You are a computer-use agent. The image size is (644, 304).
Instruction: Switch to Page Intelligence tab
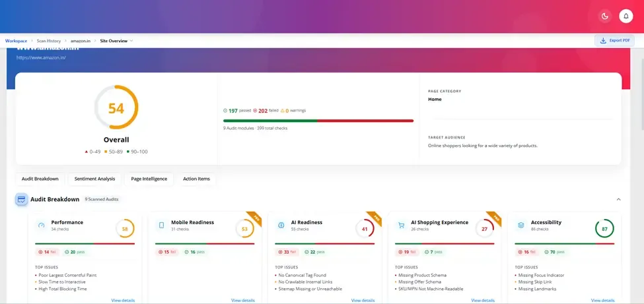(149, 179)
